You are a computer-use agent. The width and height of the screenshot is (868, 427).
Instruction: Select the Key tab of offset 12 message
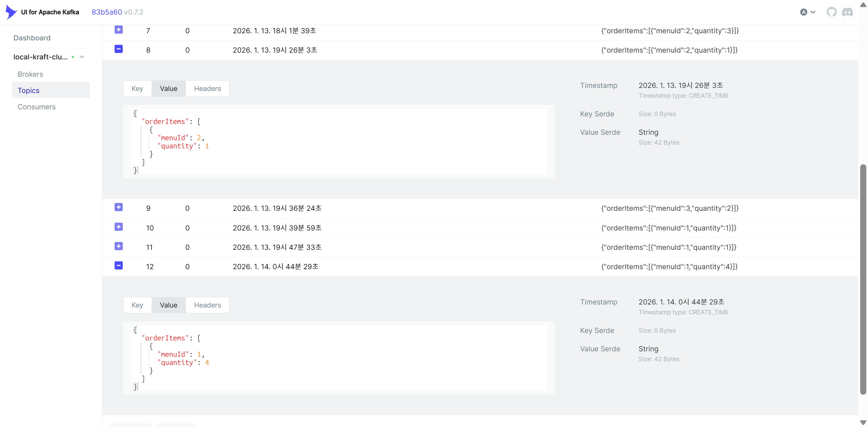tap(137, 305)
